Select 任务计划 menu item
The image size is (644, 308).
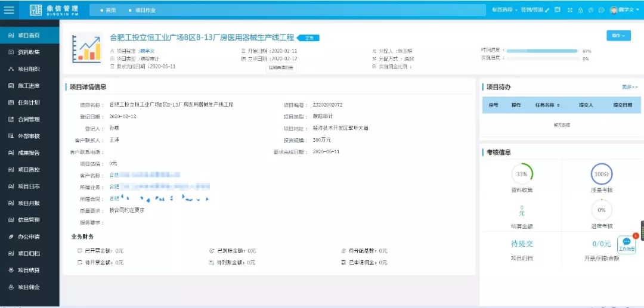(30, 102)
